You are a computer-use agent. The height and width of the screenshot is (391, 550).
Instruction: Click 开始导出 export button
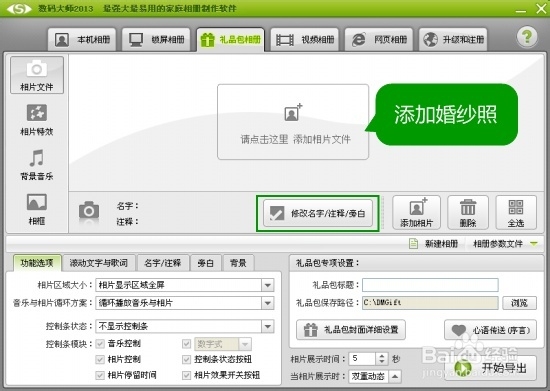pyautogui.click(x=490, y=368)
